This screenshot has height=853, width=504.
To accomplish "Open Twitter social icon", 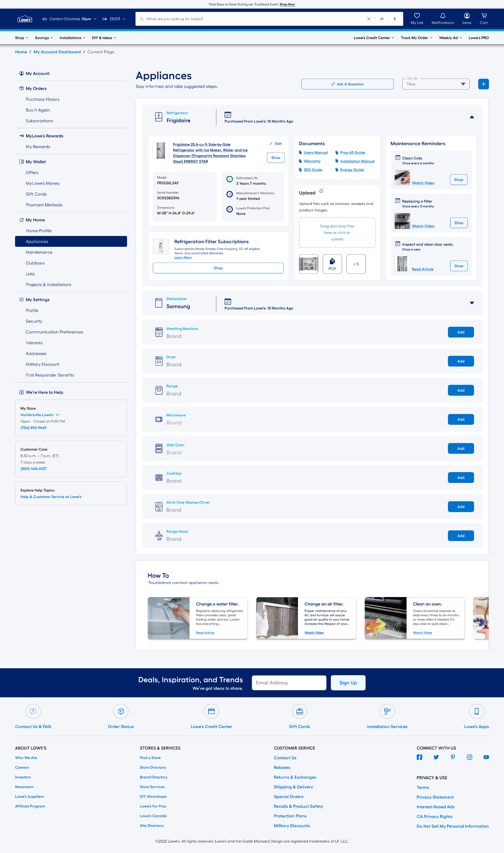I will click(436, 757).
